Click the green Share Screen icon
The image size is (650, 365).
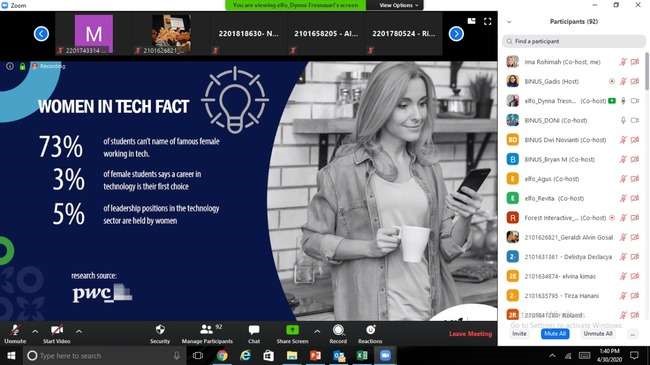[292, 330]
